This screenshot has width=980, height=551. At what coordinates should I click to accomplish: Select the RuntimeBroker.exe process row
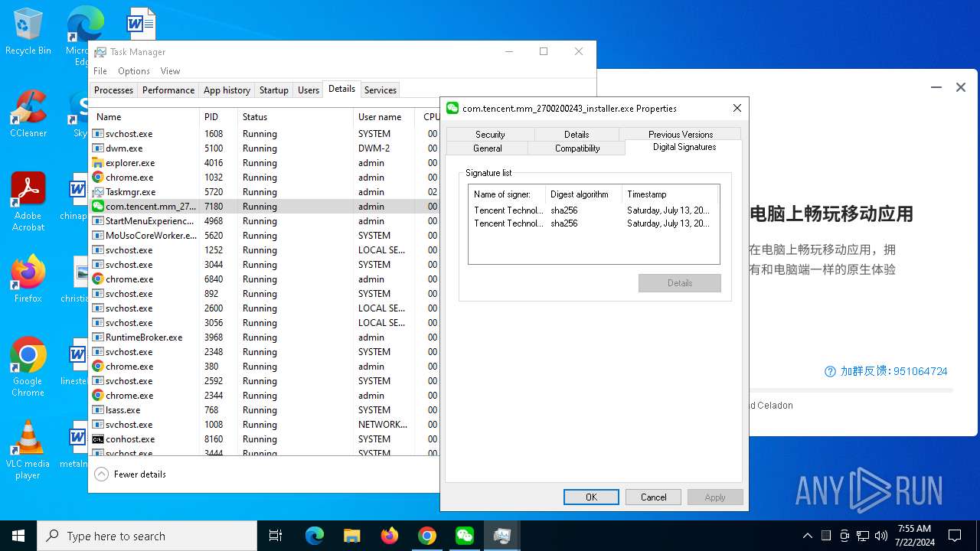(x=265, y=337)
